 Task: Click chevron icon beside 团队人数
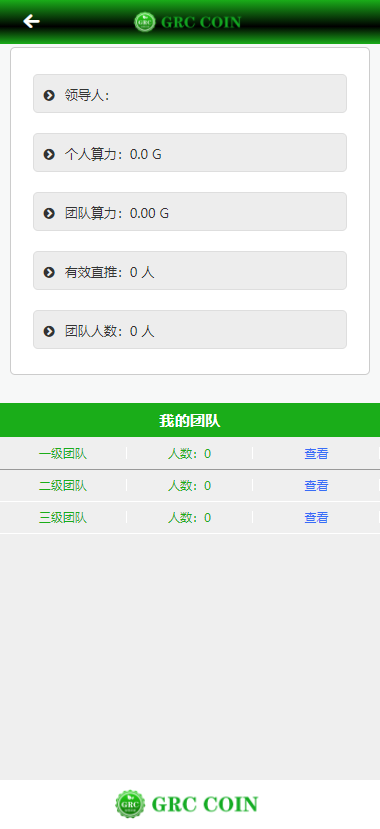tap(49, 331)
